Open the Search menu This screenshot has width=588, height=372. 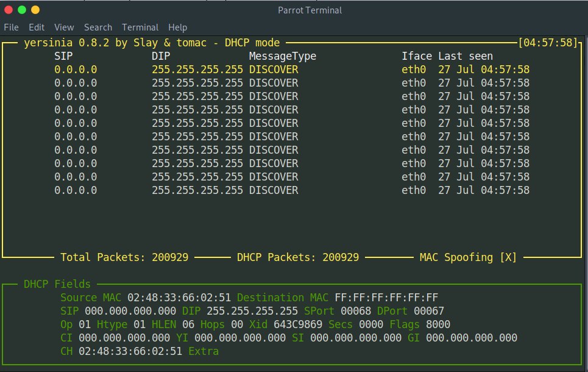pyautogui.click(x=98, y=27)
